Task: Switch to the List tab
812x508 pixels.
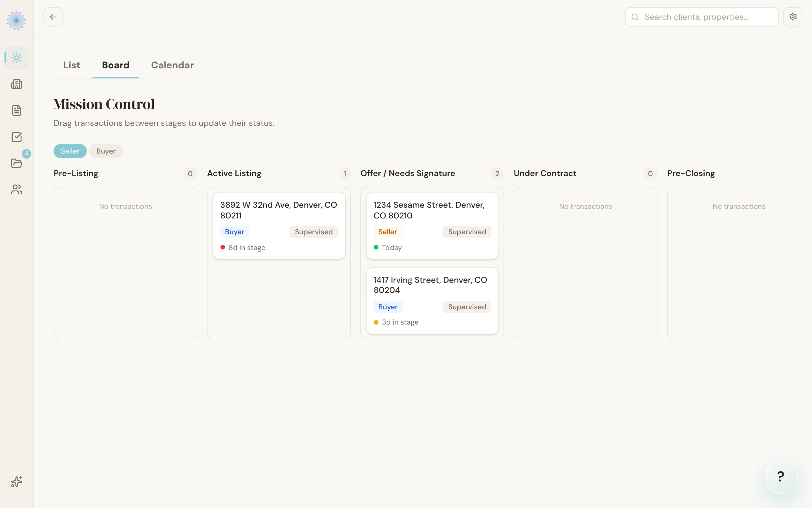Action: pyautogui.click(x=72, y=65)
